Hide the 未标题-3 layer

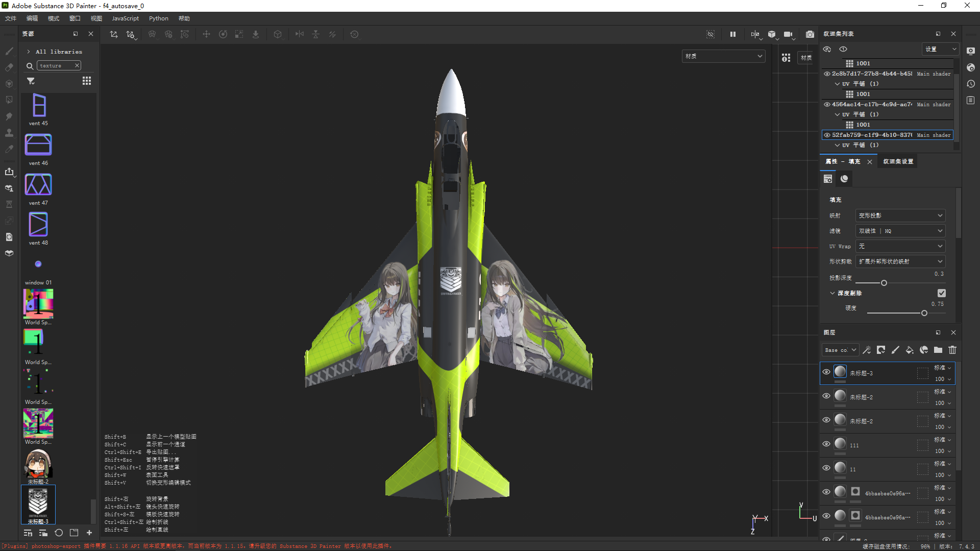coord(826,372)
